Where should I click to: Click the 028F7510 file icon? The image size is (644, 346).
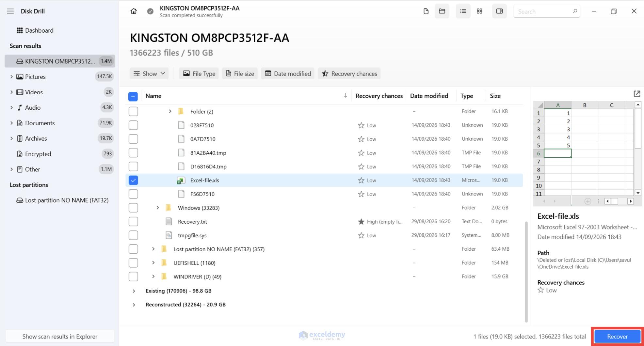coord(181,125)
